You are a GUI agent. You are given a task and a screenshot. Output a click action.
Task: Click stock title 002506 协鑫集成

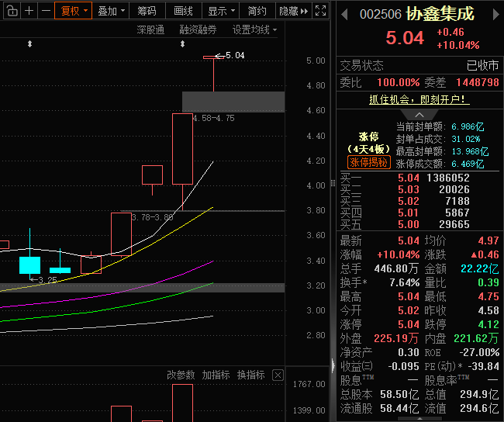[x=417, y=14]
